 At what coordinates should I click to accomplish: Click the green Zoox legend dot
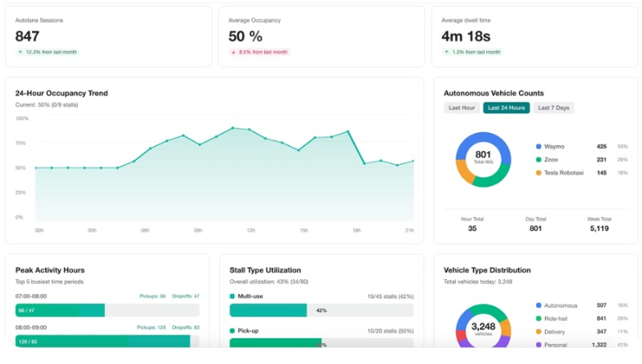click(x=538, y=160)
